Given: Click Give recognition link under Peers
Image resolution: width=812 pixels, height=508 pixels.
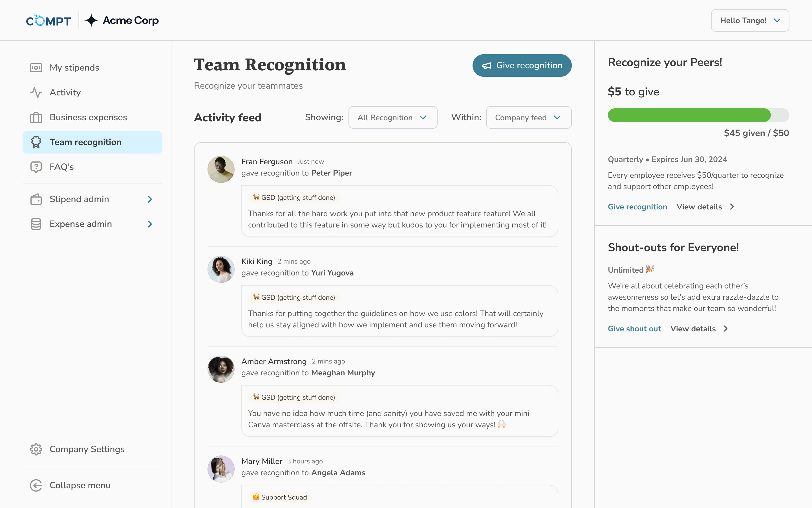Looking at the screenshot, I should pos(637,207).
